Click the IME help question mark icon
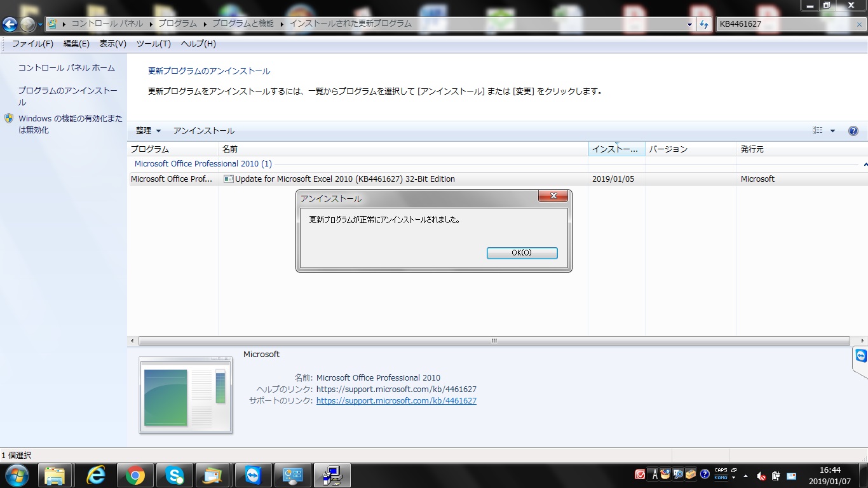Screen dimensions: 868x488 coord(705,475)
